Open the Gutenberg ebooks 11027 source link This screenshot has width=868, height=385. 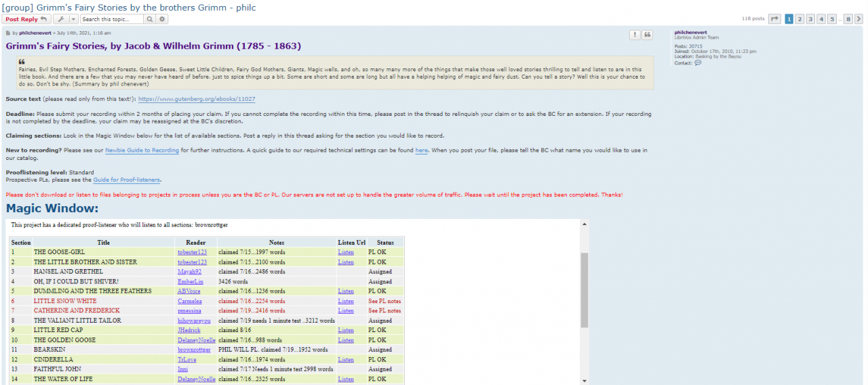tap(197, 99)
